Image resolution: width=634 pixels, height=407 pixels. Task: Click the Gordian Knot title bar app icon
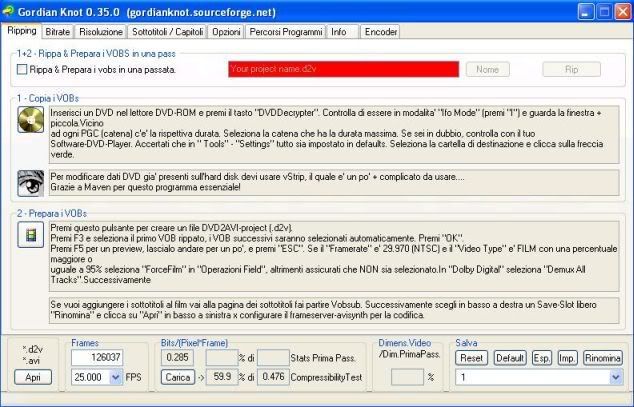point(8,11)
